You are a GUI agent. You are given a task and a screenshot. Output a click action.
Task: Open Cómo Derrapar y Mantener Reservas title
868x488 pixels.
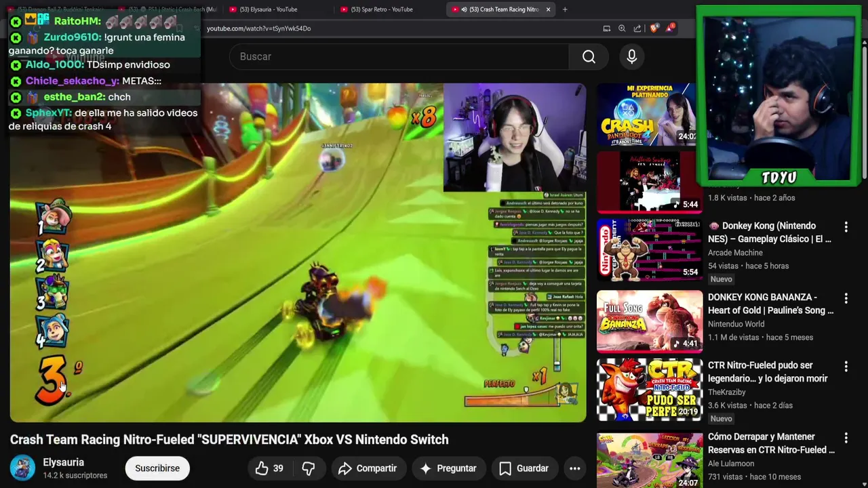(772, 443)
